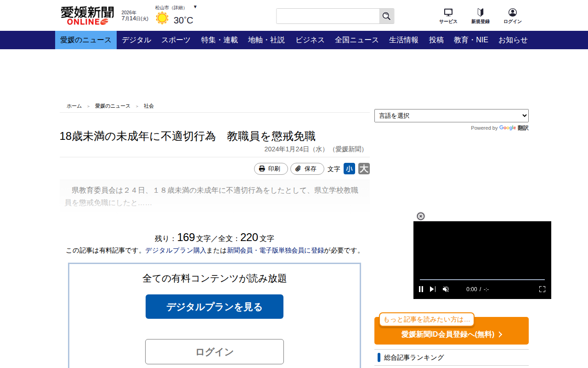Image resolution: width=588 pixels, height=368 pixels.
Task: Open the お知らせ nav item
Action: point(513,40)
